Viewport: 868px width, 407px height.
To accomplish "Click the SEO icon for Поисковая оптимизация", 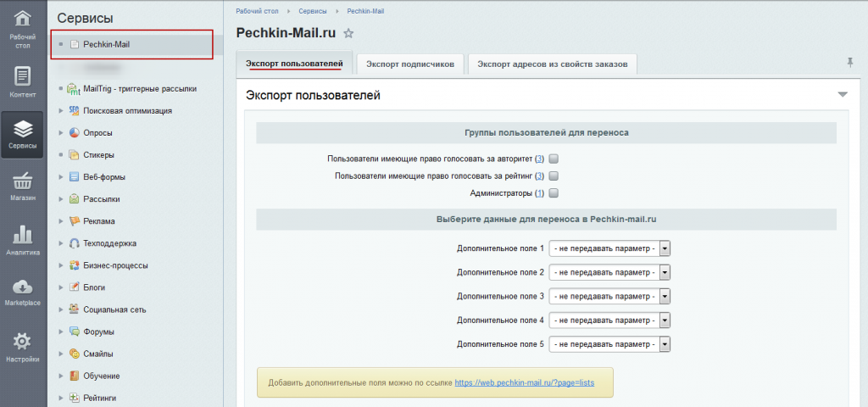I will [x=75, y=110].
